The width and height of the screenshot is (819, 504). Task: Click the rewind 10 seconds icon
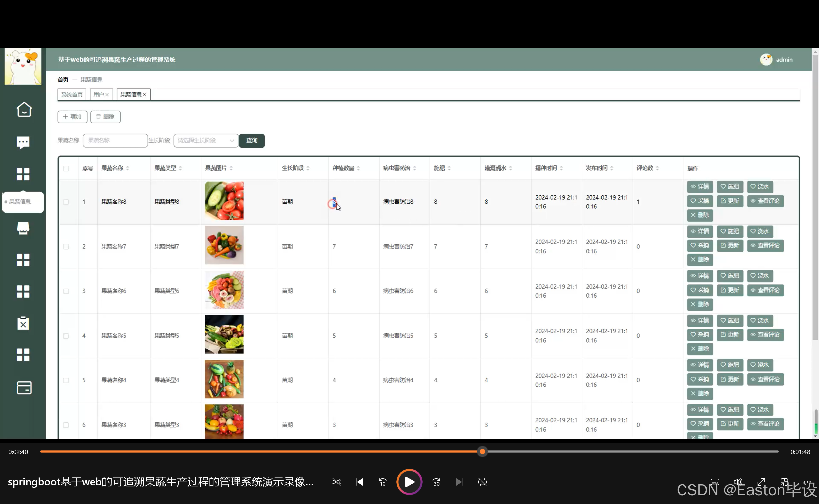click(x=382, y=482)
